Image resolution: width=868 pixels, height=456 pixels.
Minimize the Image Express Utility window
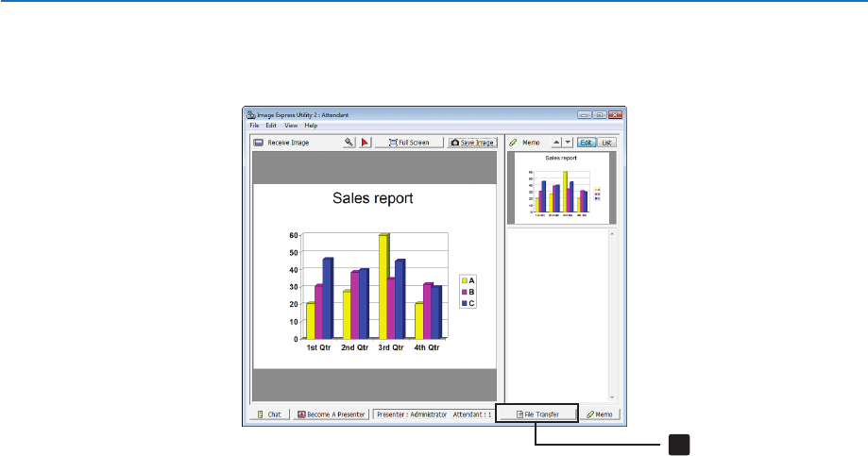point(585,114)
